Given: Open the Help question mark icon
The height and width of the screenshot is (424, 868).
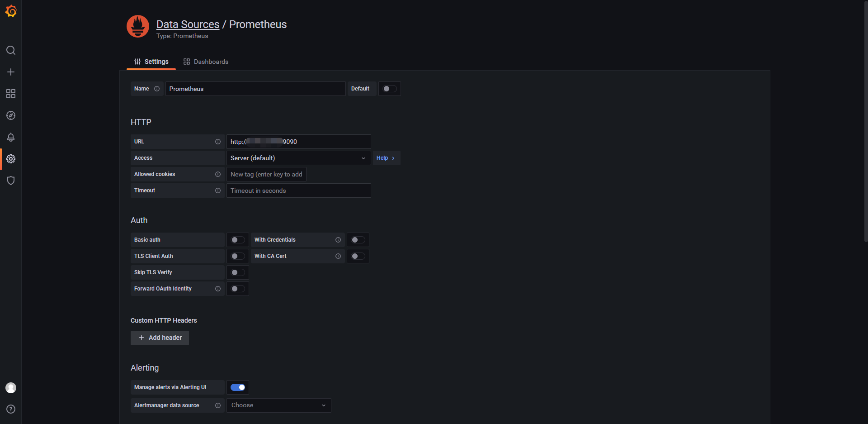Looking at the screenshot, I should tap(11, 409).
